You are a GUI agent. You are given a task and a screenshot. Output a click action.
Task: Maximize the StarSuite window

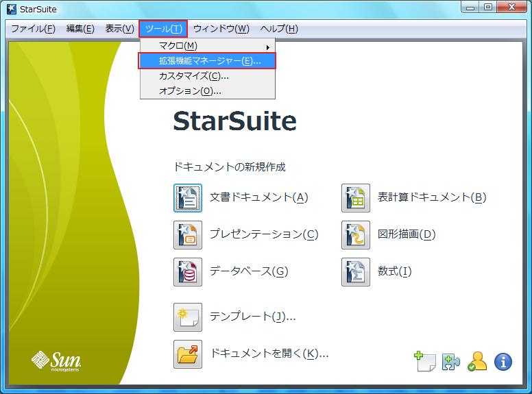[x=488, y=7]
